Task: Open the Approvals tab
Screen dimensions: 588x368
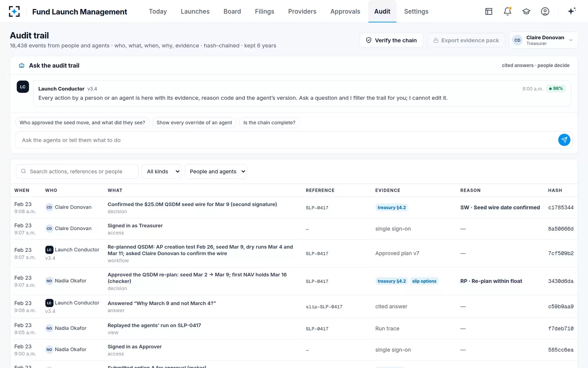Action: pyautogui.click(x=345, y=11)
